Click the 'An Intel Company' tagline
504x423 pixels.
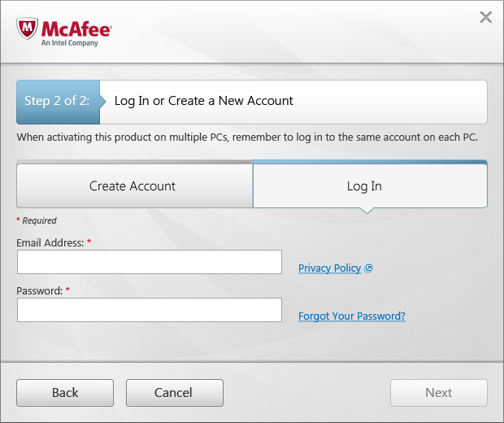(x=69, y=43)
